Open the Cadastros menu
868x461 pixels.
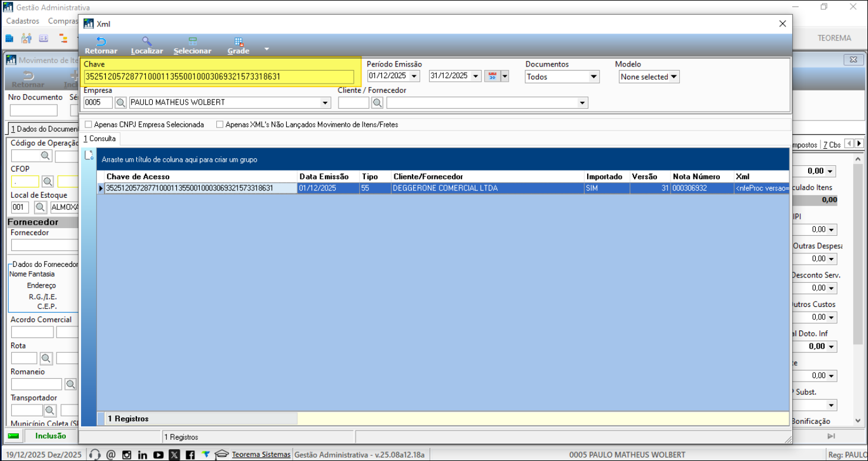[x=23, y=21]
